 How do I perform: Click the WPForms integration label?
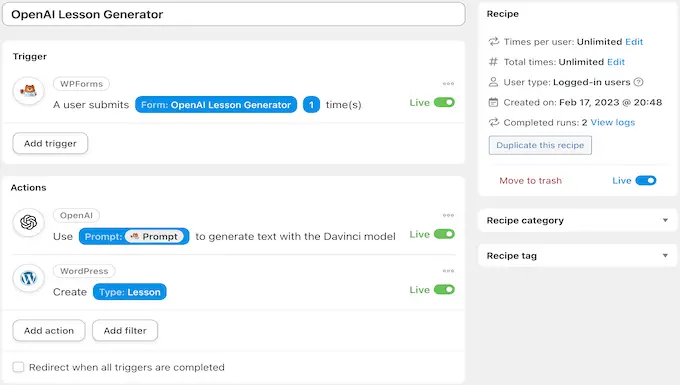pos(81,84)
